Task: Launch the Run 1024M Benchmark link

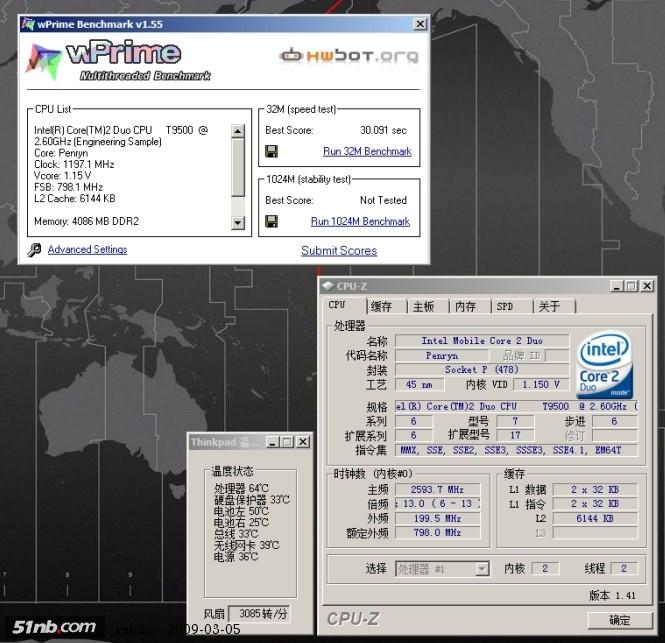Action: tap(360, 221)
